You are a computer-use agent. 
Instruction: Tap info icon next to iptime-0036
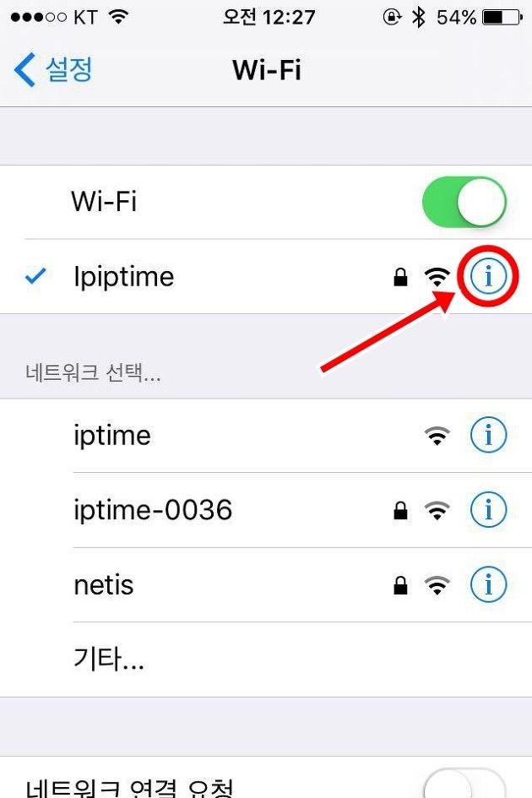(x=488, y=509)
